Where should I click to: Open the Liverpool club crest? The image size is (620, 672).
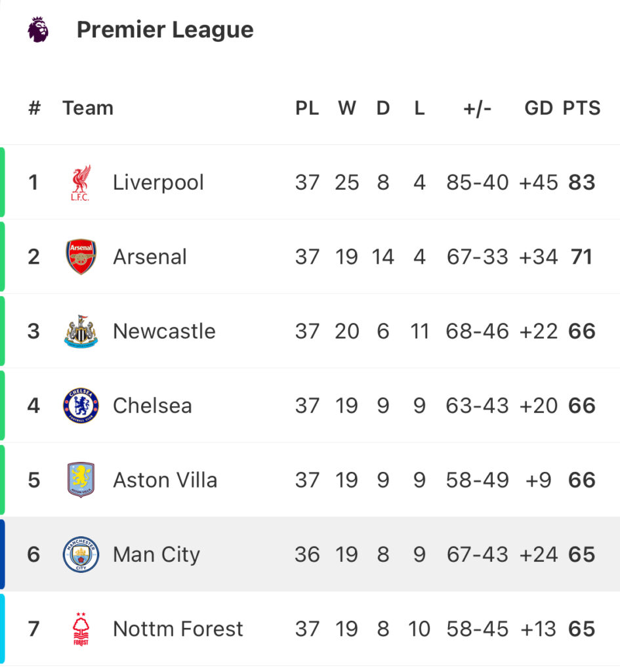click(x=81, y=183)
